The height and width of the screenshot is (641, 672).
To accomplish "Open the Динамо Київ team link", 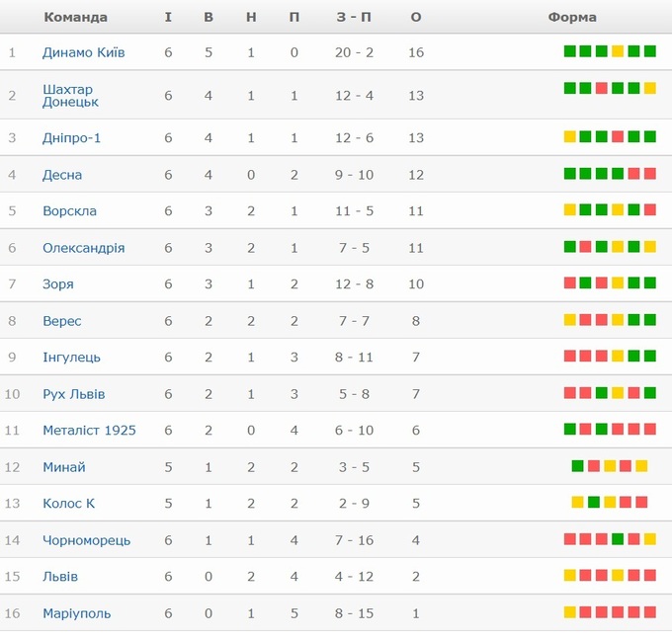I will [83, 52].
